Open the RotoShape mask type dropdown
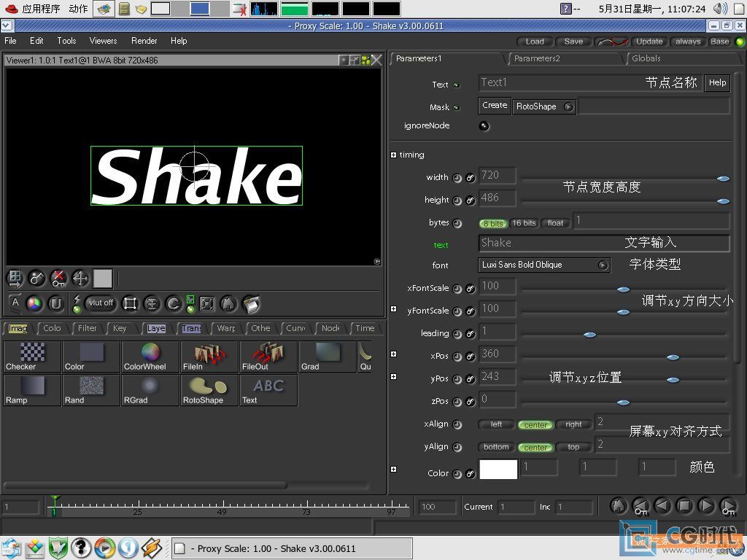The width and height of the screenshot is (747, 560). [544, 106]
